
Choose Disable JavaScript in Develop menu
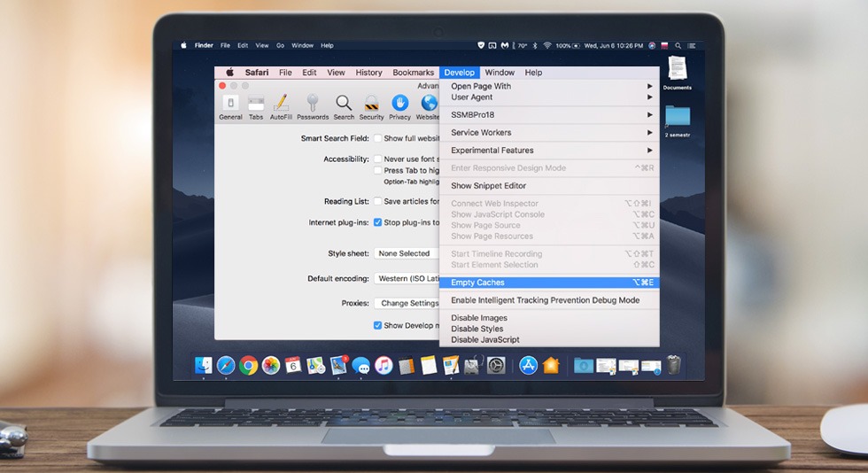pyautogui.click(x=549, y=339)
